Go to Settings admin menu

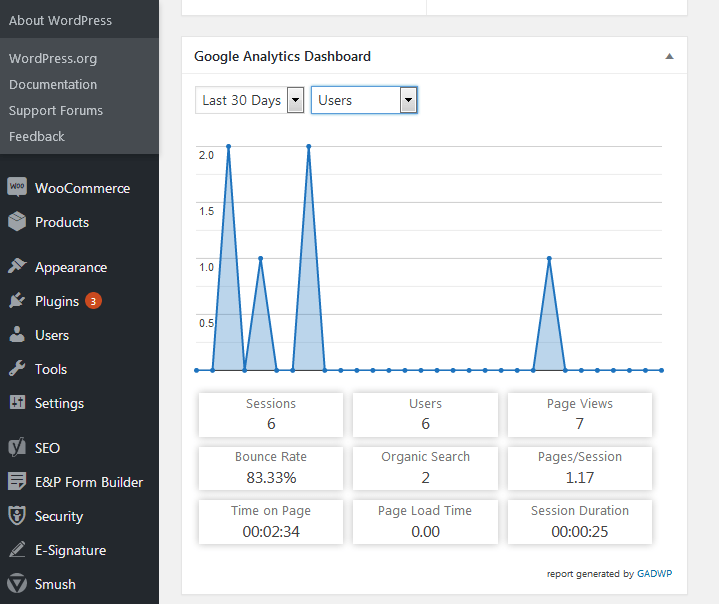click(60, 403)
